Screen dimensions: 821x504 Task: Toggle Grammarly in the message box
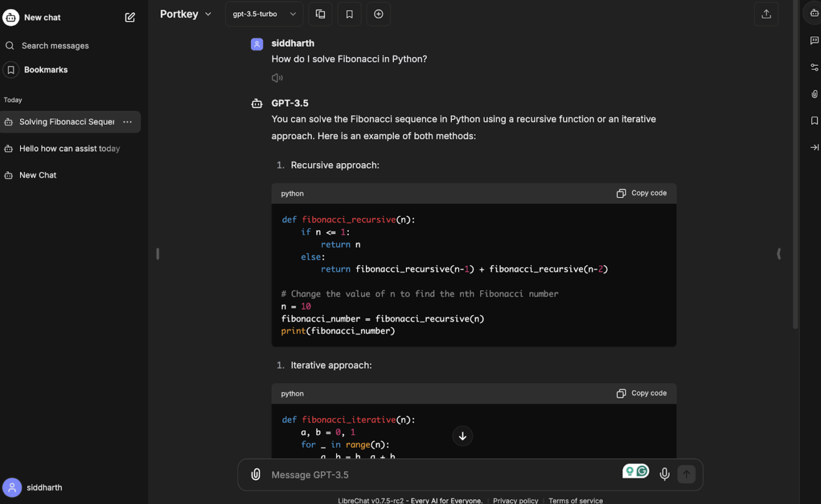[x=635, y=471]
